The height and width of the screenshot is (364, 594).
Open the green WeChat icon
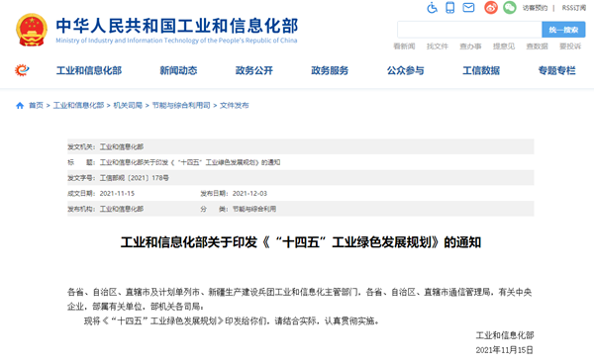point(510,8)
